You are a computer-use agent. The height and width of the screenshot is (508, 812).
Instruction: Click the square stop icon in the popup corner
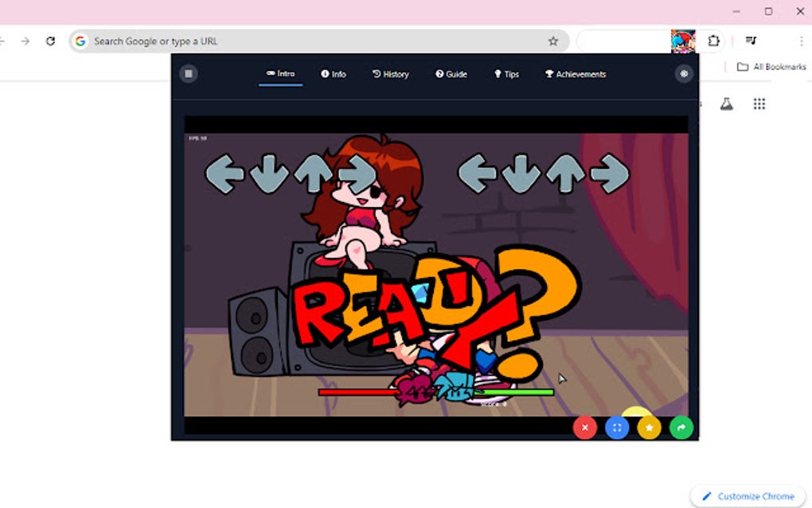coord(189,73)
